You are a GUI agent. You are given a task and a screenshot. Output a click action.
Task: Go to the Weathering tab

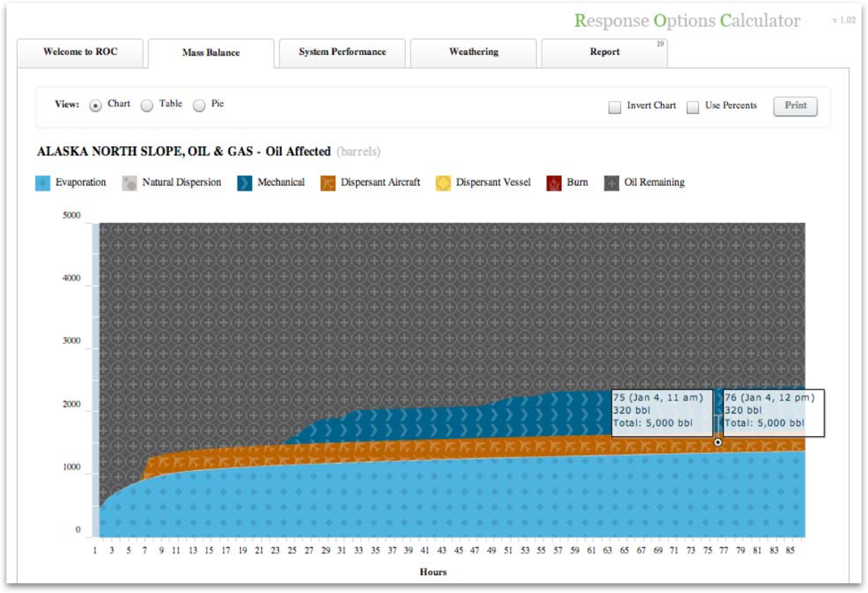coord(474,53)
